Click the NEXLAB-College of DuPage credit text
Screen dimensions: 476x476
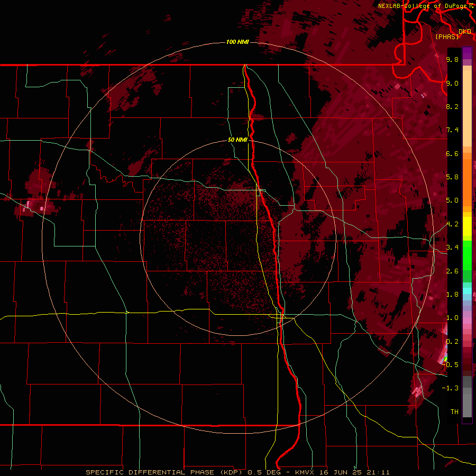coord(423,6)
